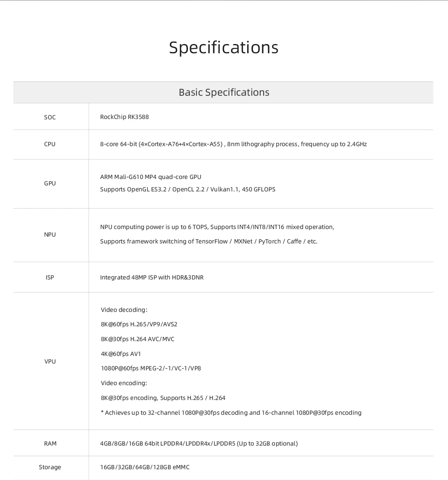The width and height of the screenshot is (448, 480).
Task: Click the SOC row label
Action: (50, 117)
